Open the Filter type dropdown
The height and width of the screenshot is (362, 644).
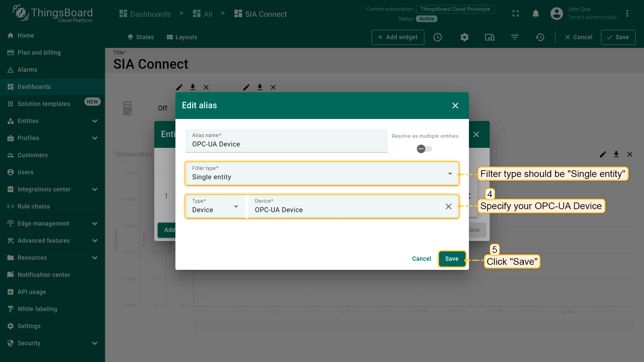[x=321, y=174]
